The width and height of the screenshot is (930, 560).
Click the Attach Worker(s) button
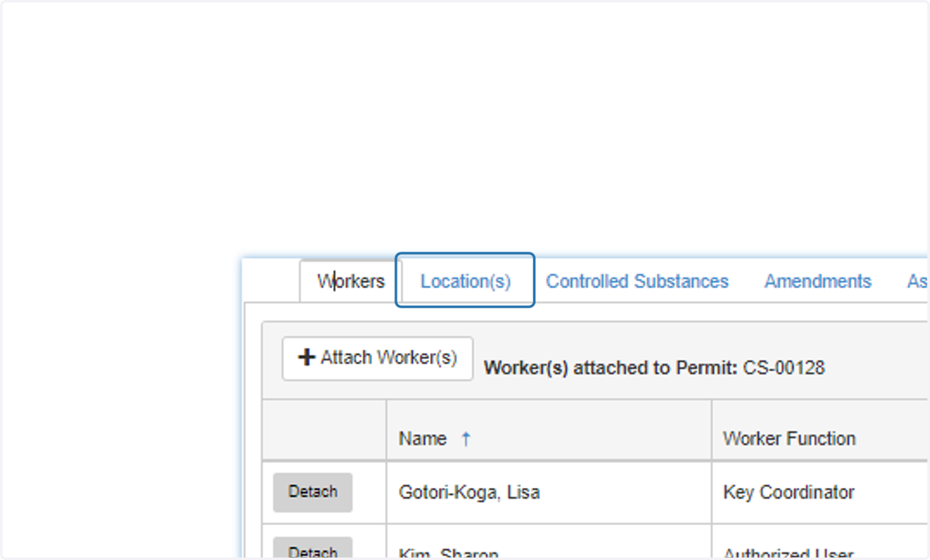pyautogui.click(x=377, y=358)
